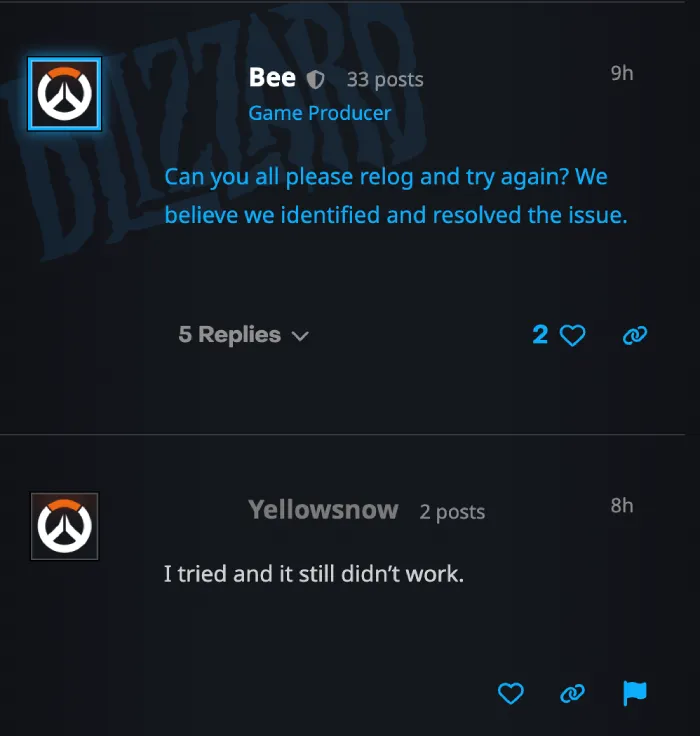The image size is (700, 736).
Task: Expand the 5 Replies list
Action: pos(244,335)
